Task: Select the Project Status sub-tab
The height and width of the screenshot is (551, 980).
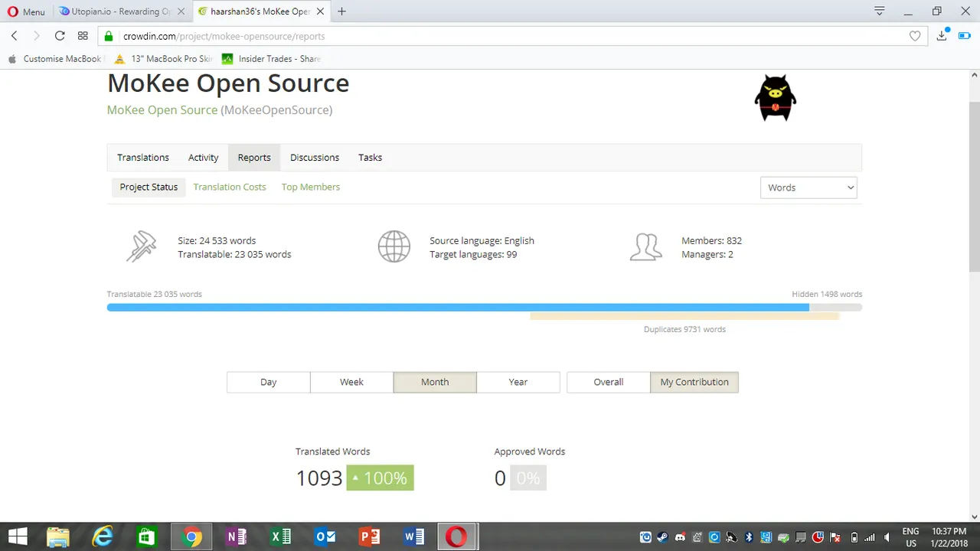Action: click(x=149, y=187)
